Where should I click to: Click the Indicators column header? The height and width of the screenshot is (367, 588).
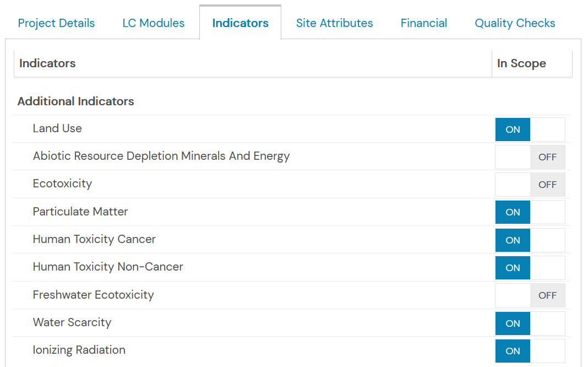click(x=253, y=63)
